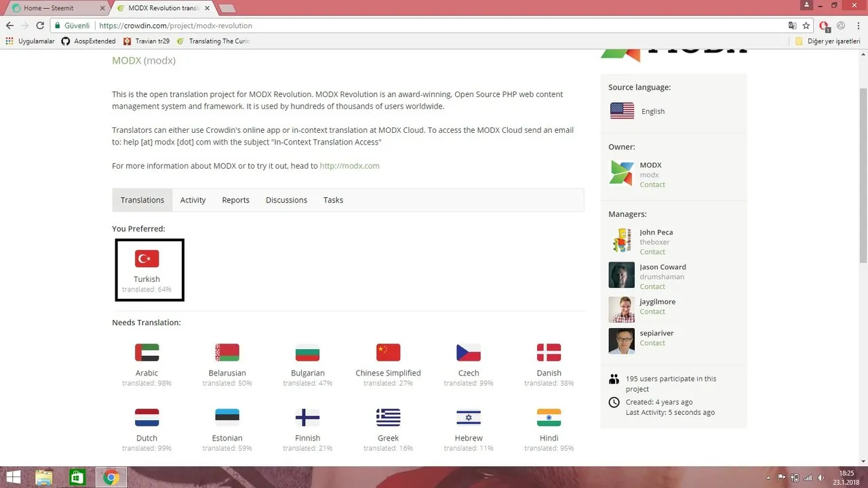Viewport: 868px width, 488px height.
Task: Select the Finnish flag icon
Action: (308, 418)
